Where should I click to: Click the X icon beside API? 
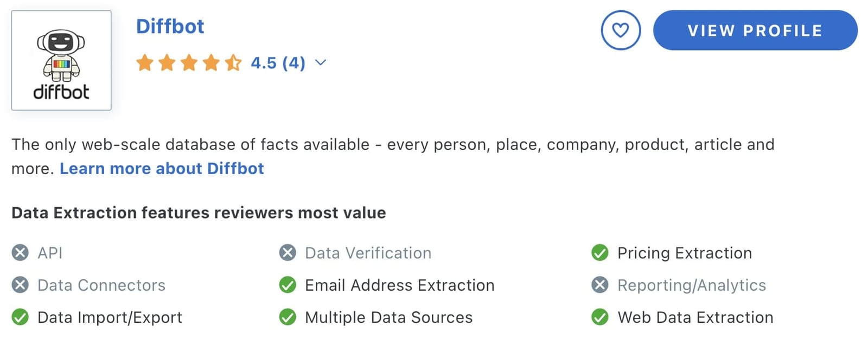tap(20, 253)
